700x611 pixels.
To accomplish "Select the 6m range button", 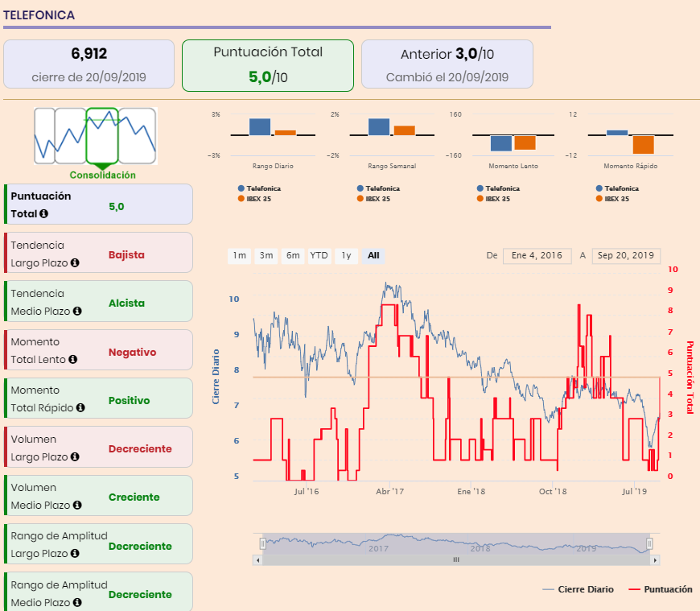I will 293,255.
